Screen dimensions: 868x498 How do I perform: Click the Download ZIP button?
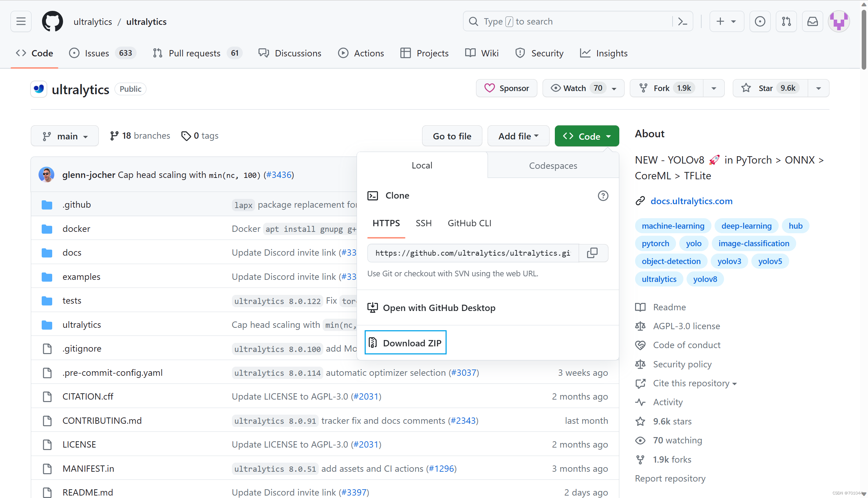coord(405,343)
